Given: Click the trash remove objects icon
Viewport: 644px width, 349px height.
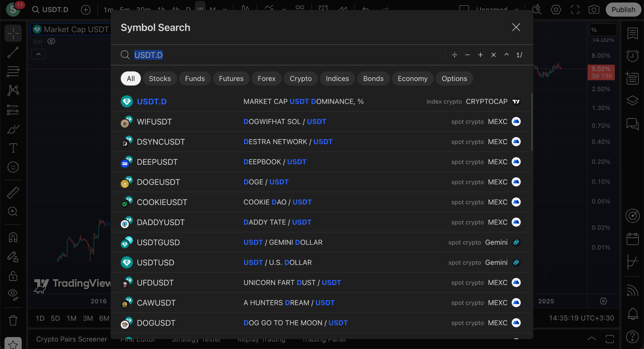Looking at the screenshot, I should pyautogui.click(x=13, y=320).
